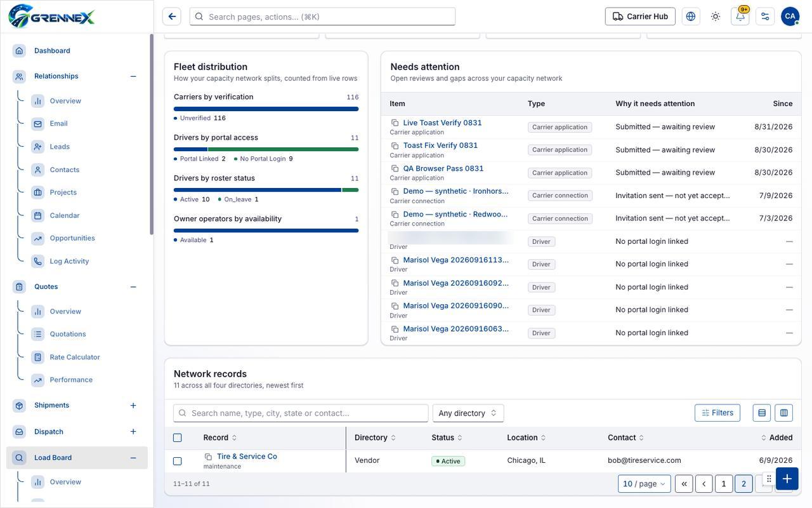812x508 pixels.
Task: Copy icon next to Tire & Service Co
Action: coord(208,457)
